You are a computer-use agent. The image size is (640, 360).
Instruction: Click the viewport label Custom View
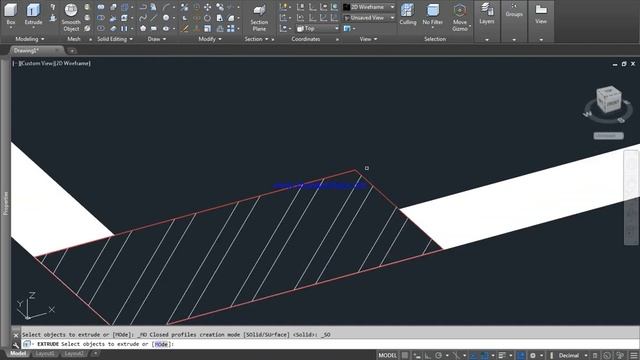36,63
